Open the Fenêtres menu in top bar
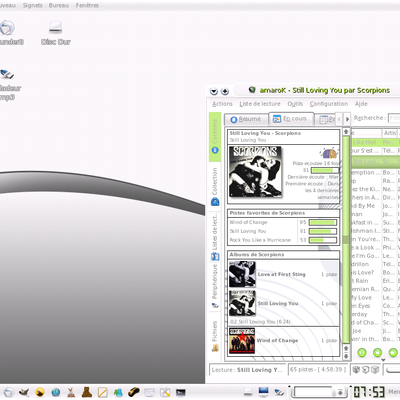Image resolution: width=400 pixels, height=400 pixels. 87,5
